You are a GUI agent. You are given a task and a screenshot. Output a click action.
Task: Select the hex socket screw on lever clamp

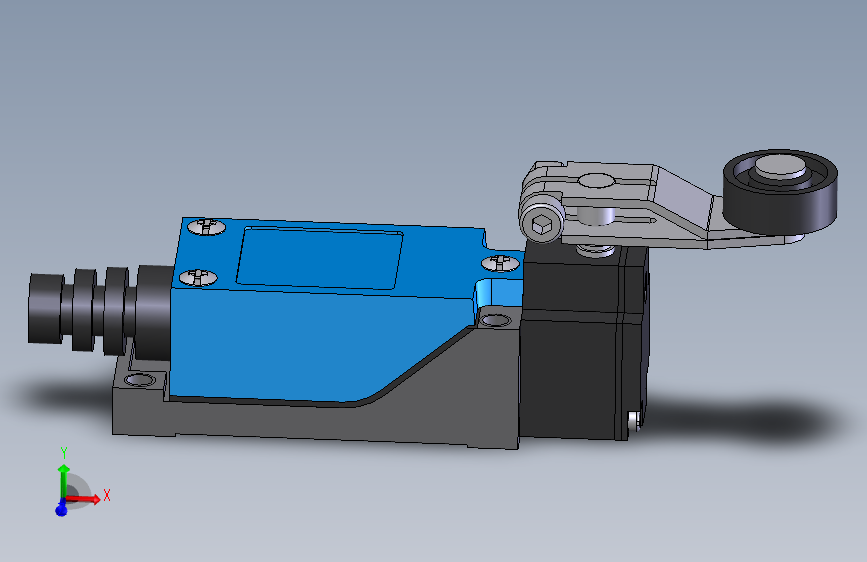click(x=542, y=221)
